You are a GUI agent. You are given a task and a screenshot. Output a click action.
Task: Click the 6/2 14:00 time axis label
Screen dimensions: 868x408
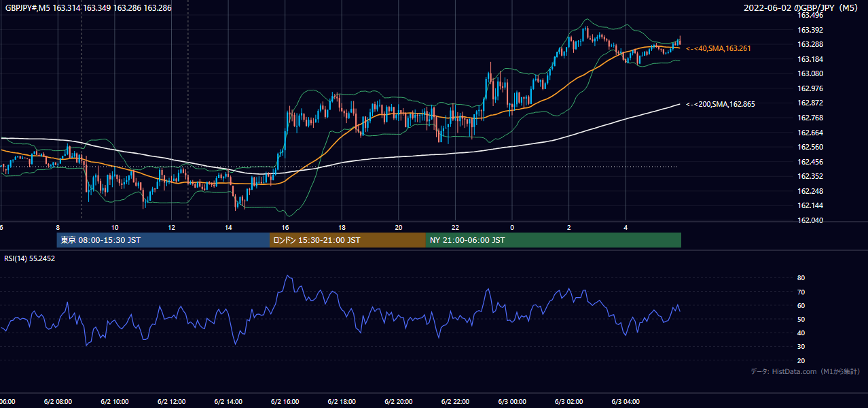pos(228,401)
